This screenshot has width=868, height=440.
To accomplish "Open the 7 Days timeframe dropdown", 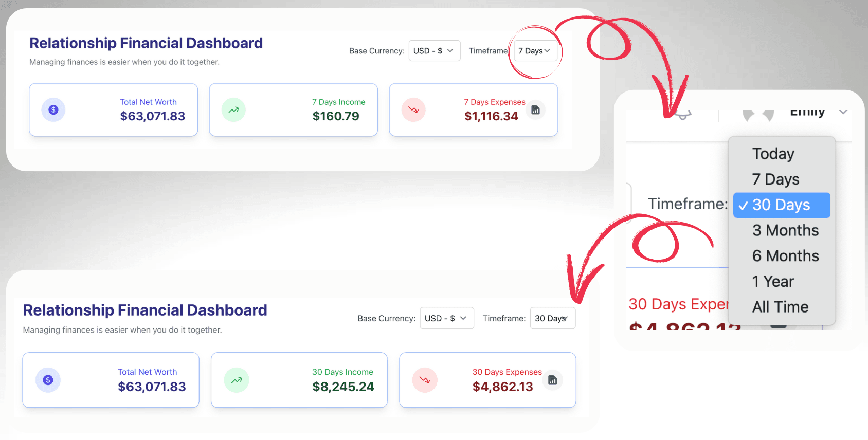I will click(535, 51).
